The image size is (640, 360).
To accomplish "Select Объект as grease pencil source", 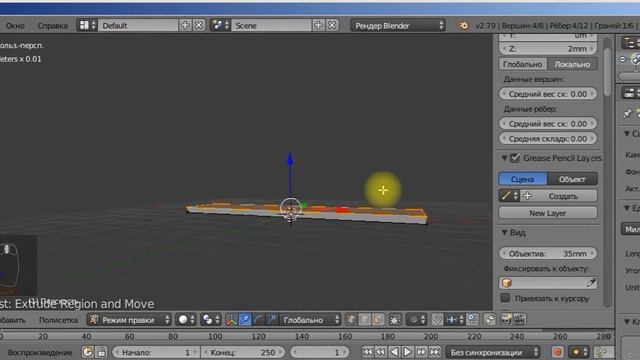I will [x=572, y=179].
